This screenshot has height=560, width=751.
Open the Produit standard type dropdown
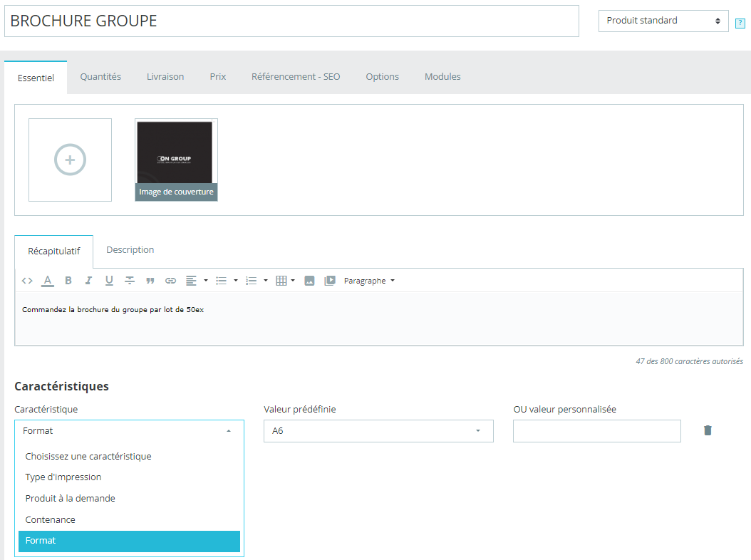click(663, 21)
